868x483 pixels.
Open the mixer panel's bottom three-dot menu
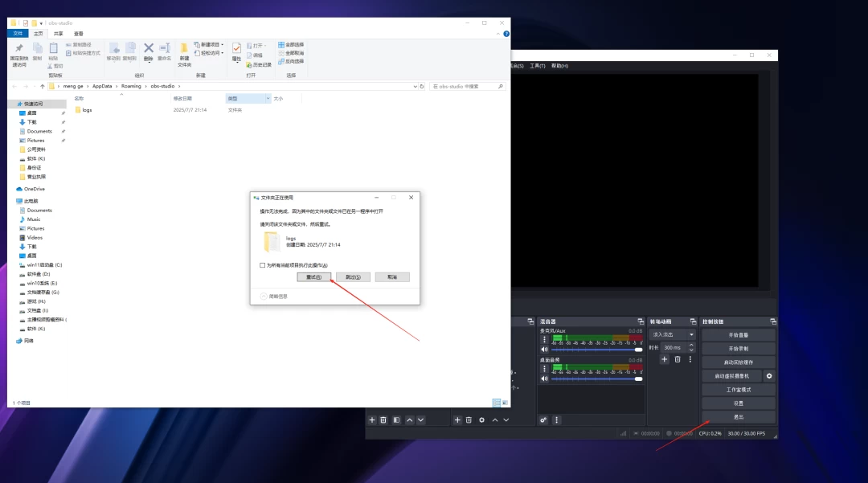(x=556, y=420)
